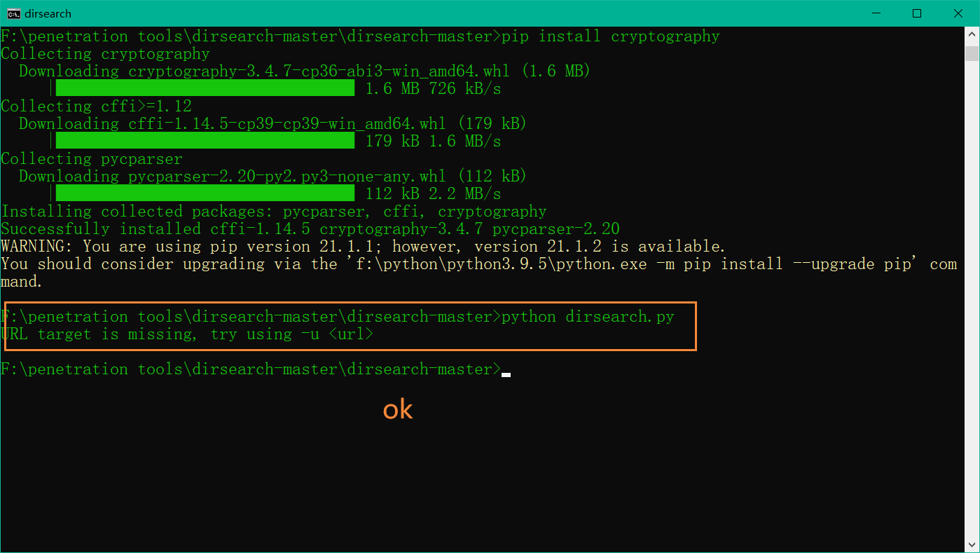Click the "You should consider upgrading" line

(x=479, y=264)
